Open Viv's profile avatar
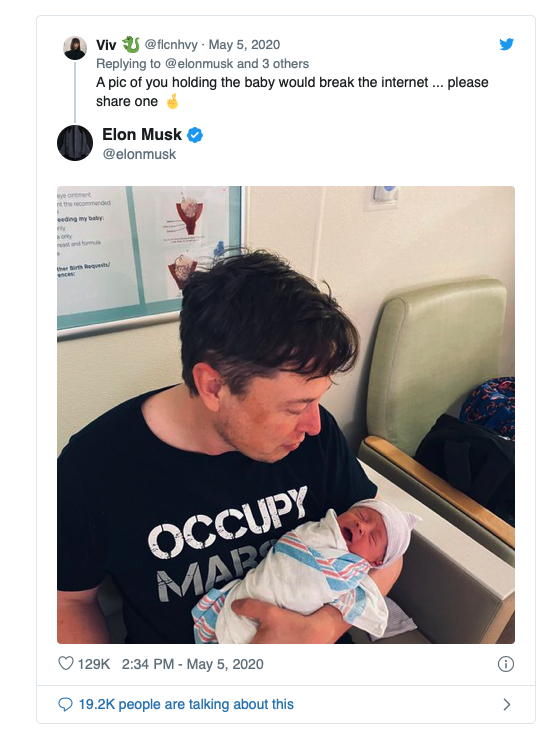Viewport: 559px width, 743px height. 75,48
